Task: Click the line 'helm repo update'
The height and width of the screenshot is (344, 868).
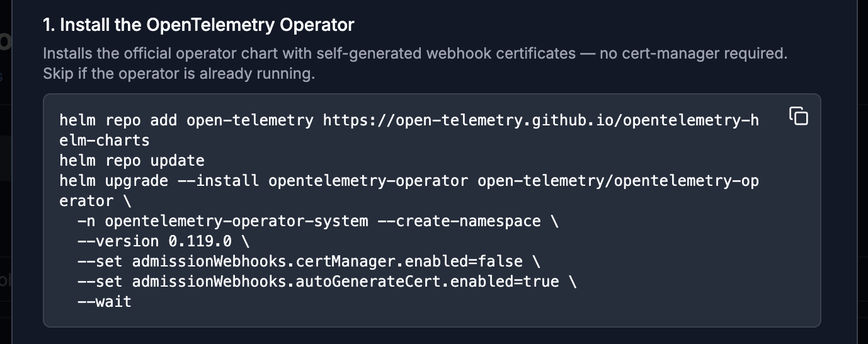Action: (132, 161)
